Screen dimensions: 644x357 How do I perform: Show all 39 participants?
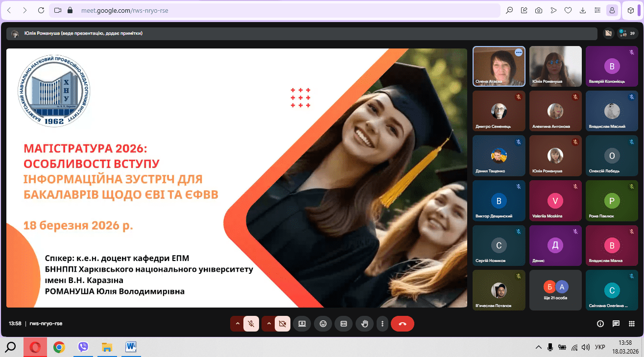pyautogui.click(x=627, y=33)
